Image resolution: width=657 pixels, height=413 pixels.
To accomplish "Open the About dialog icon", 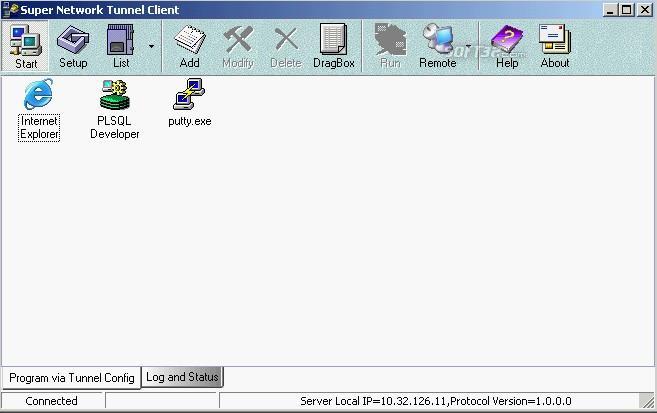I will click(x=555, y=46).
